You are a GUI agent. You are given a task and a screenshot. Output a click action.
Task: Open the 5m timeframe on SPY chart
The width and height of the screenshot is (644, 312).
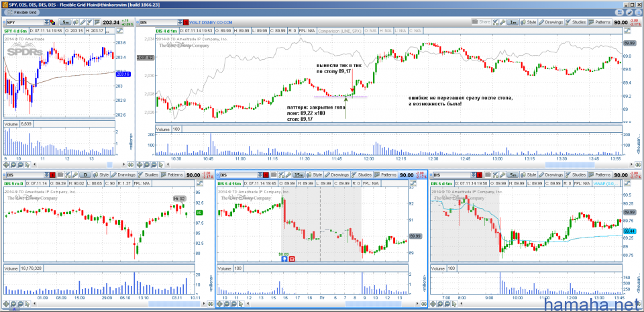(65, 22)
